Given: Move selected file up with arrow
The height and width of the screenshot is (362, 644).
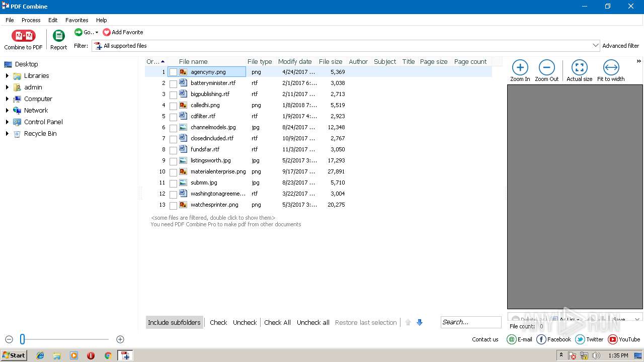Looking at the screenshot, I should tap(408, 323).
